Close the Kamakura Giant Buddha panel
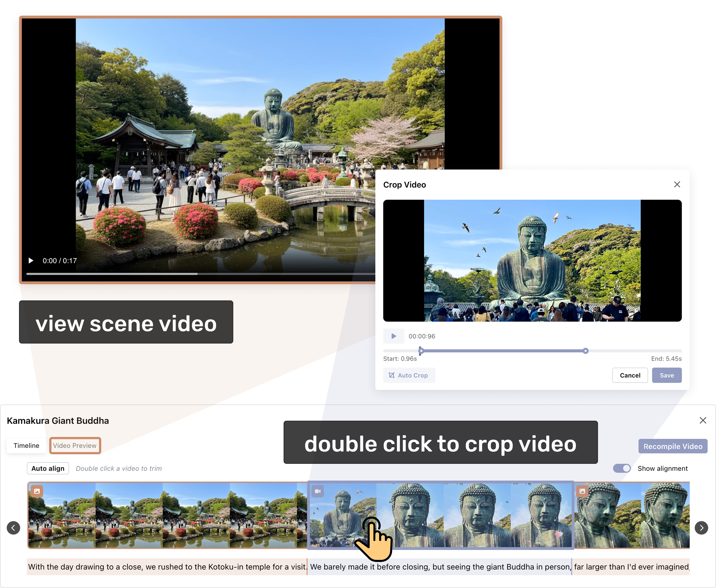This screenshot has width=716, height=588. pos(703,420)
